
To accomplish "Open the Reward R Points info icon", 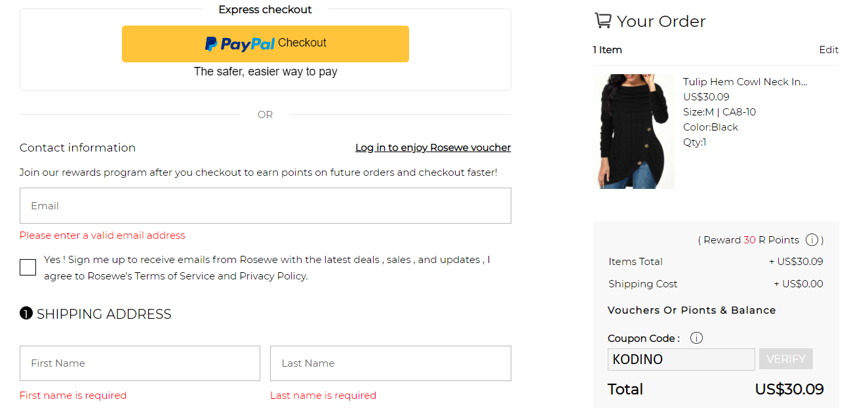I will point(812,240).
